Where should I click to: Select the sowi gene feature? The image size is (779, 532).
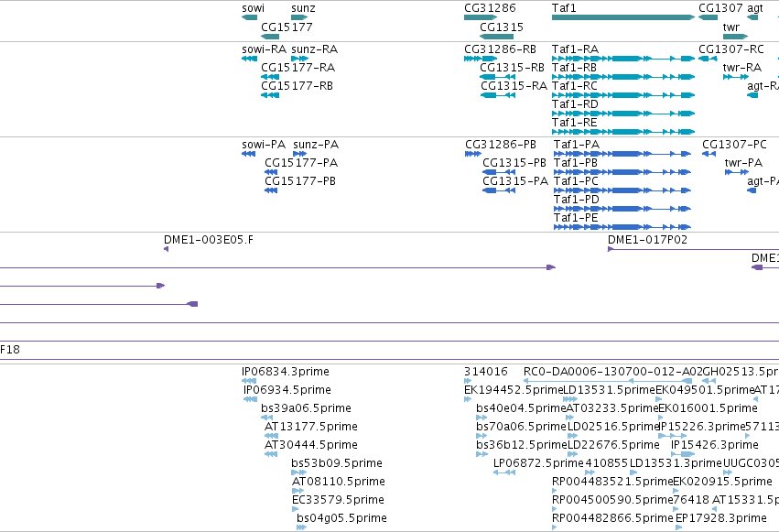pyautogui.click(x=249, y=17)
